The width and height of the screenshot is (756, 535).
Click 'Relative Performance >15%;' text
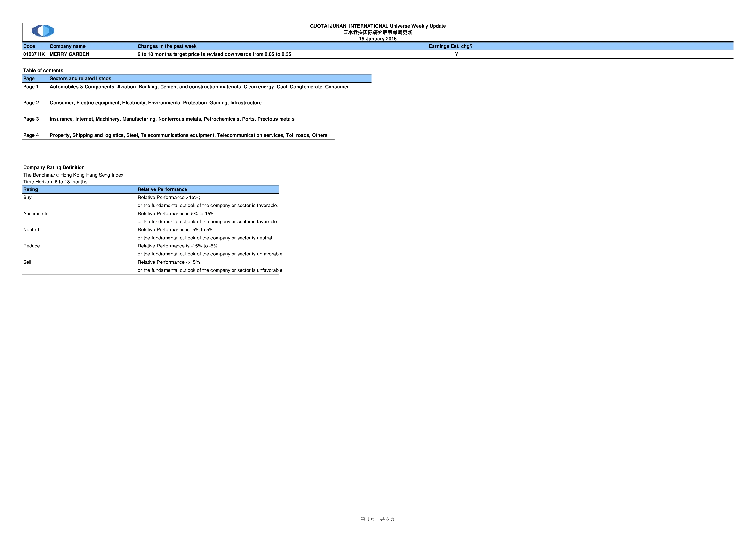(169, 197)
